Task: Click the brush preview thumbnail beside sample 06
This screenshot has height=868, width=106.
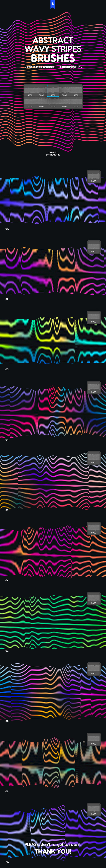Action: pos(94,528)
